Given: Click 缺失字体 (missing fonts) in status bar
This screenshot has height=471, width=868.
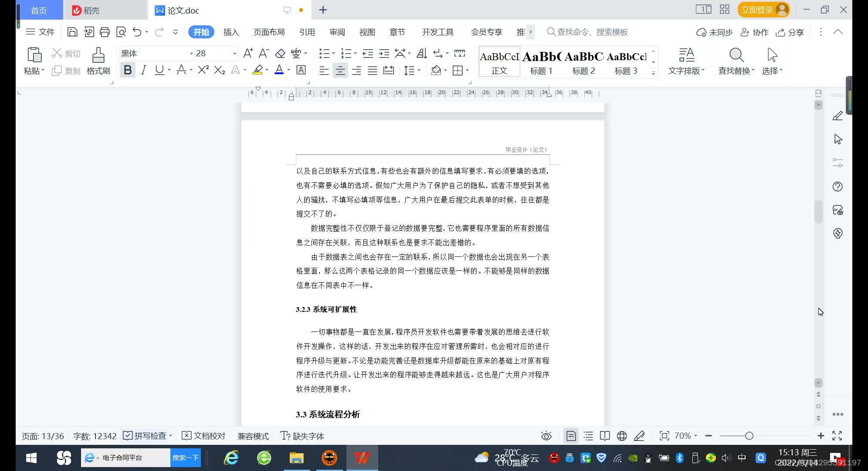Looking at the screenshot, I should (x=302, y=436).
